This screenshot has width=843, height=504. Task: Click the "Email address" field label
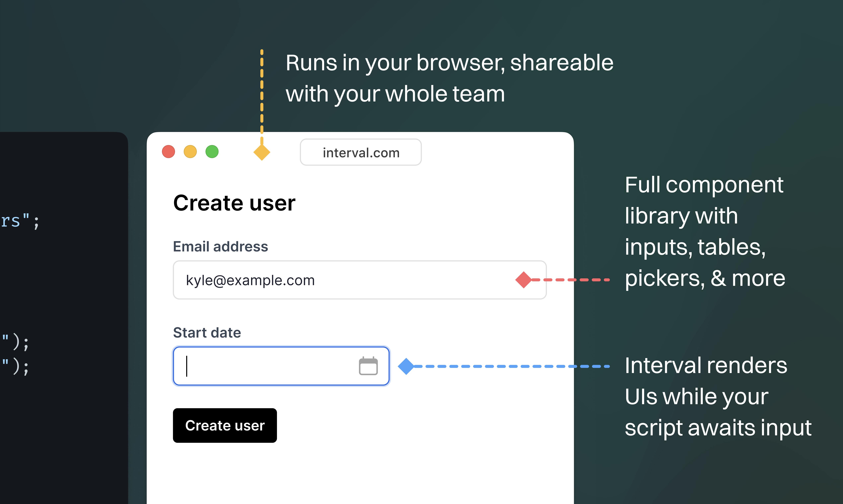[221, 246]
